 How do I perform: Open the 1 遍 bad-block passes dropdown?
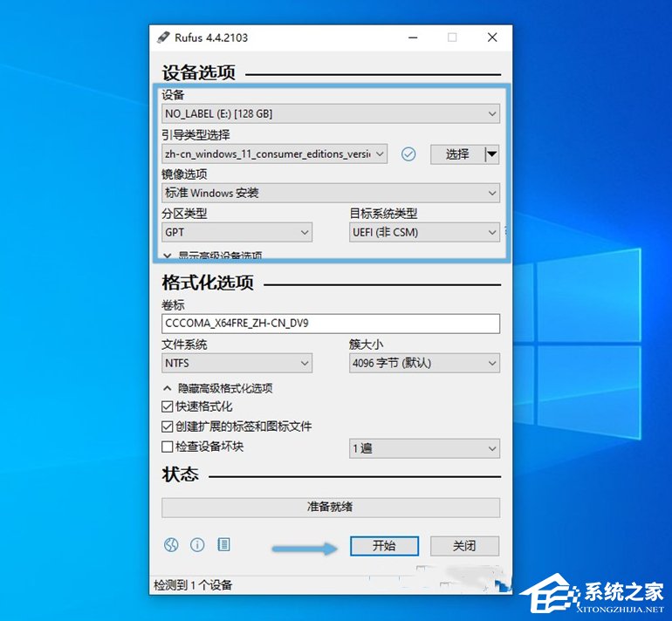coord(424,448)
